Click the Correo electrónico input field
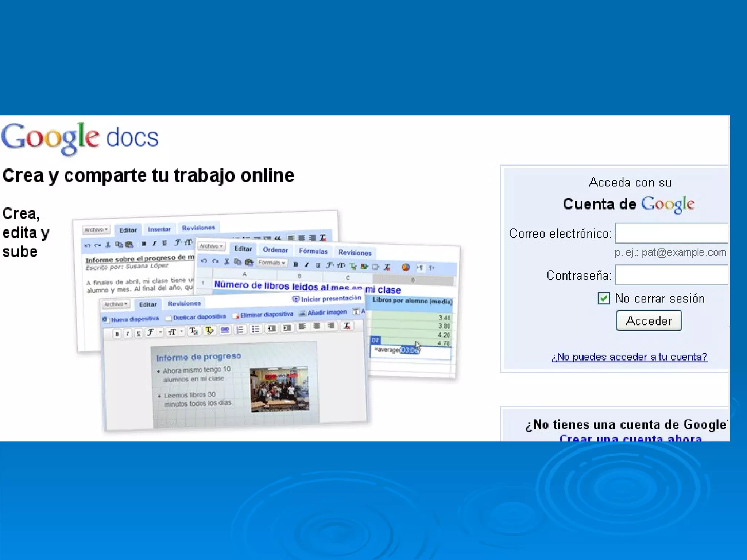 coord(671,233)
